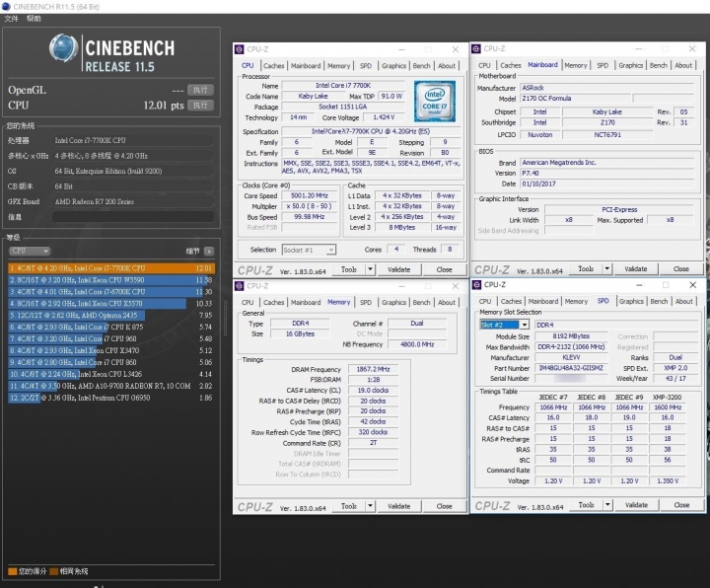
Task: Click CPU-Z icon in Mainboard window title
Action: (x=476, y=49)
